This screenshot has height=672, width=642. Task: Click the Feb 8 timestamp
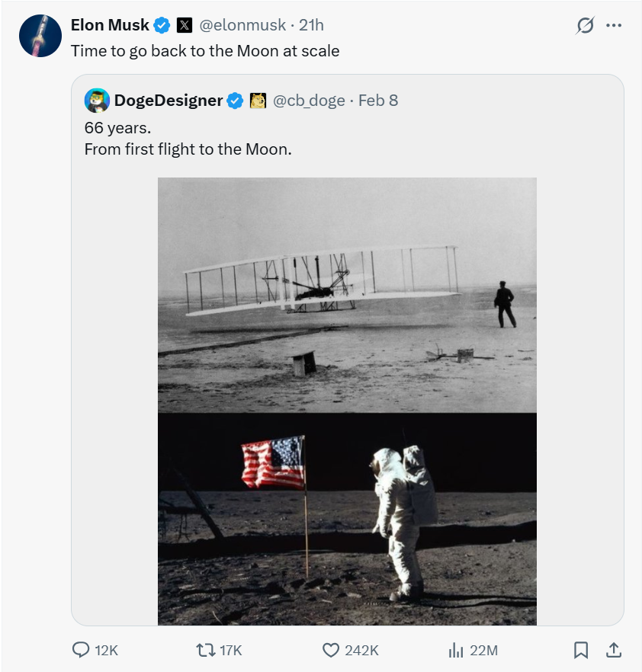[x=378, y=100]
